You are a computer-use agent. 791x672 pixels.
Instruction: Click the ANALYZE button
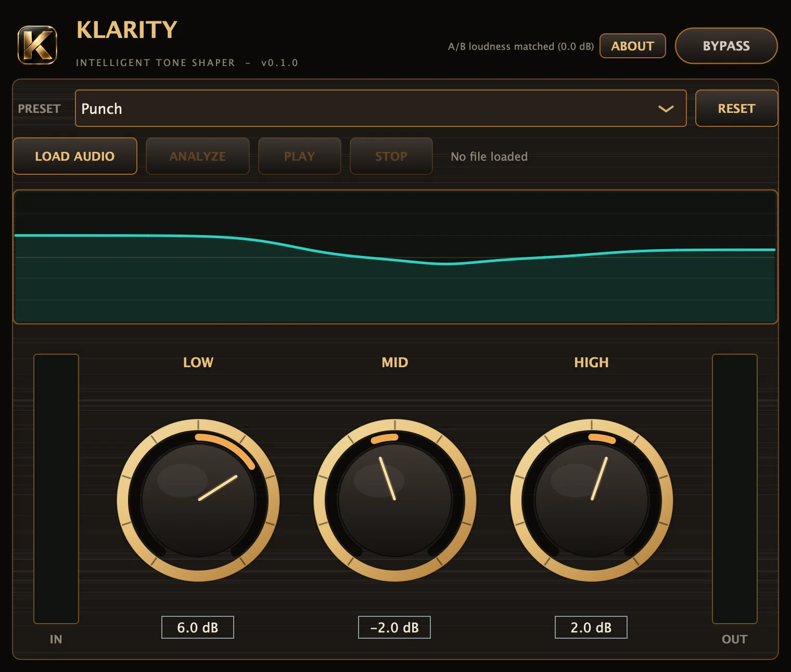(x=198, y=156)
